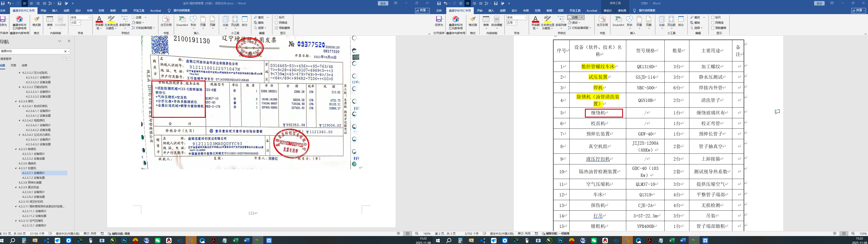Close the navigation pane with its X
868x244 pixels.
coord(69,41)
